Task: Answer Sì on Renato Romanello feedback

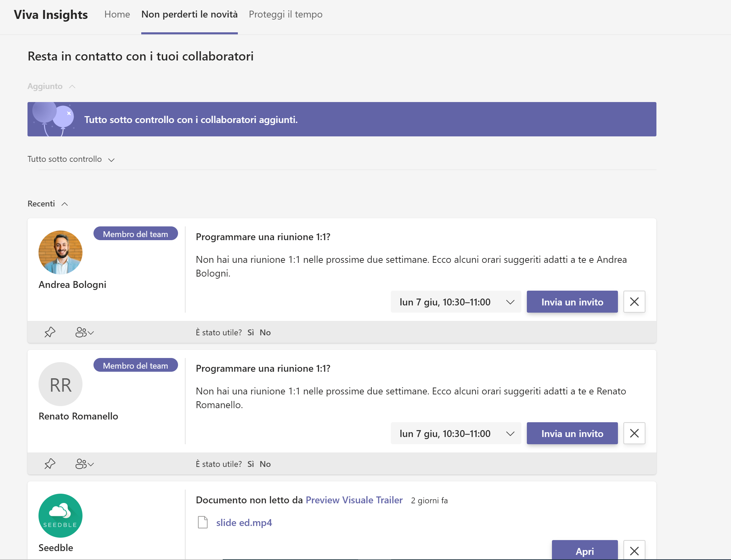Action: [x=251, y=464]
